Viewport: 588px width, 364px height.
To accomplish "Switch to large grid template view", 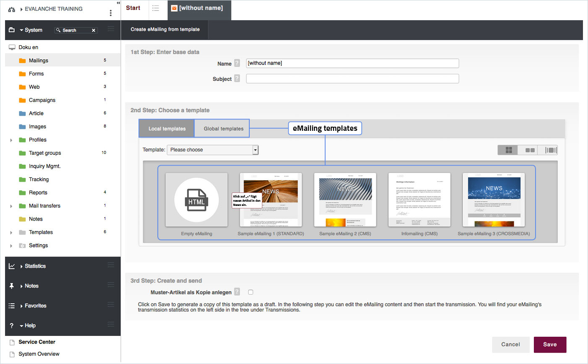I will pyautogui.click(x=508, y=150).
